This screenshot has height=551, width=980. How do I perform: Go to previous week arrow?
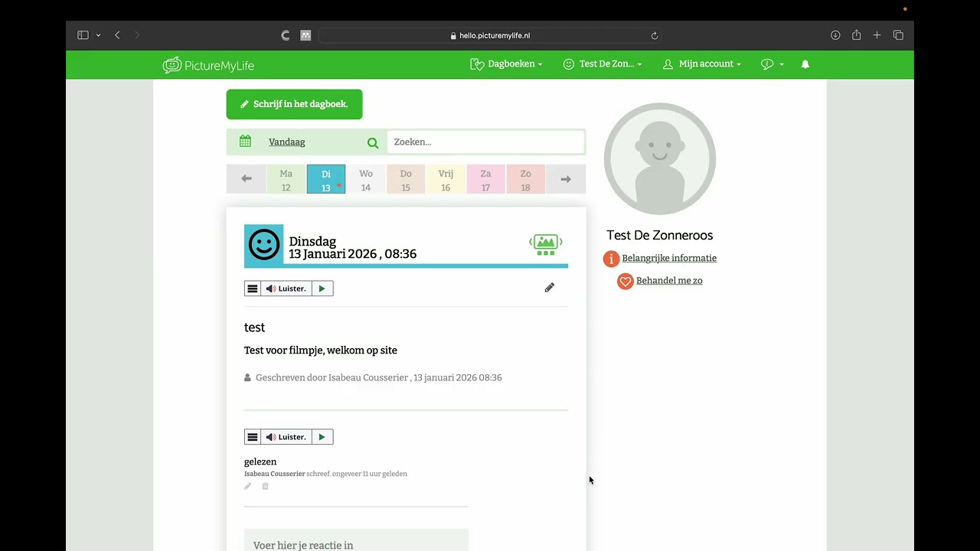click(x=247, y=179)
